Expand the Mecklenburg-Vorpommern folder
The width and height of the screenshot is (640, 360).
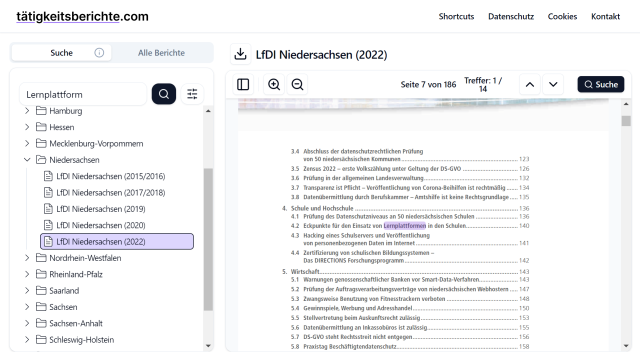coord(27,143)
